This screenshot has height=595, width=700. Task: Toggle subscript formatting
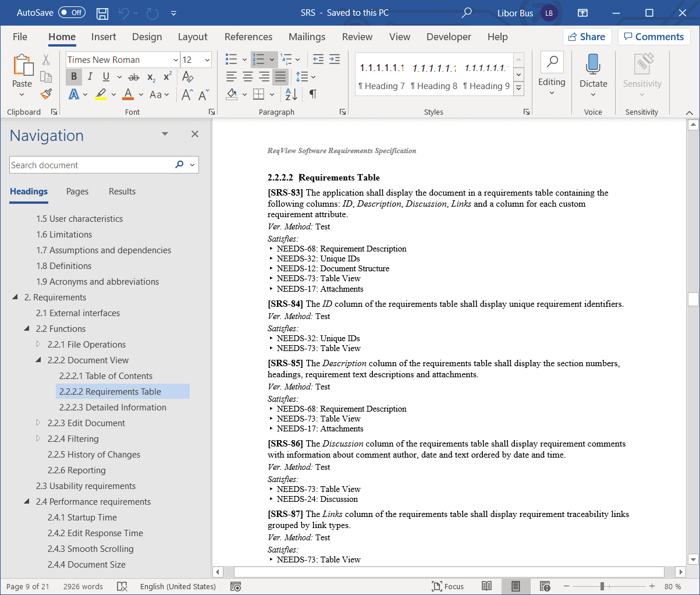coord(151,77)
